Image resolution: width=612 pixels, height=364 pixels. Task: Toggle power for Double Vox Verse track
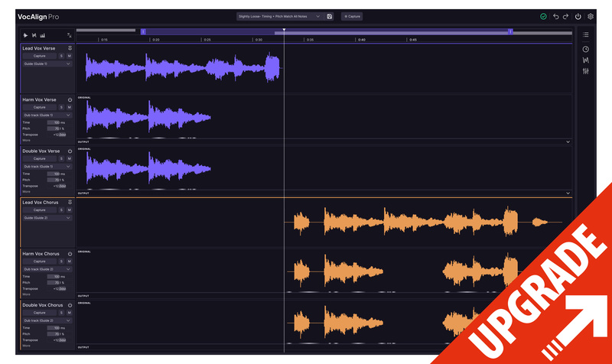[x=70, y=151]
